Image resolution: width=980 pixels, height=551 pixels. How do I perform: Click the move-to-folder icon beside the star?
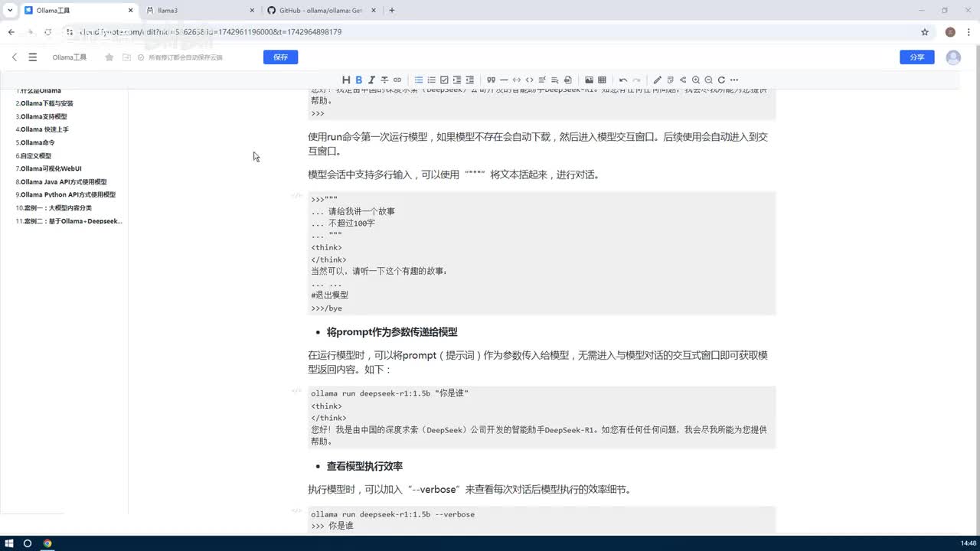pos(127,57)
